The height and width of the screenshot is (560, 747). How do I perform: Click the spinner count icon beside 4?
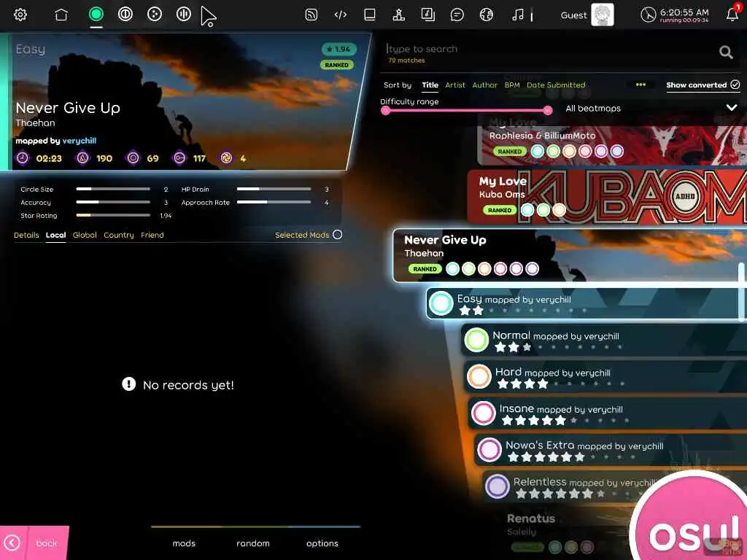[x=226, y=157]
